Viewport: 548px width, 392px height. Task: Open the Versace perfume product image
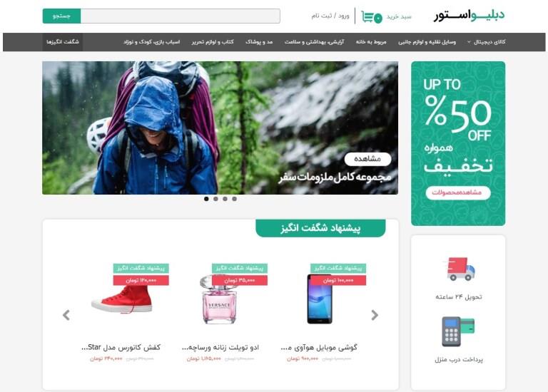tap(220, 299)
